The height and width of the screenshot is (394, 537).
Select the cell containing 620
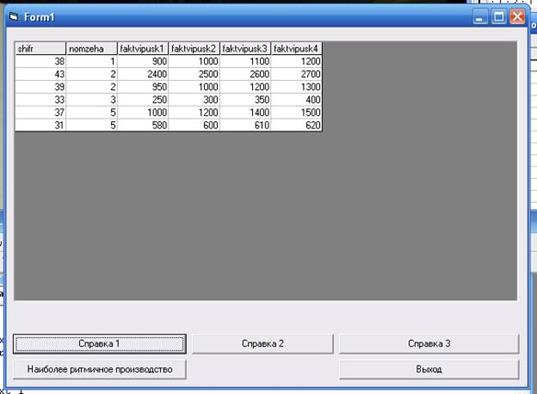(x=297, y=125)
